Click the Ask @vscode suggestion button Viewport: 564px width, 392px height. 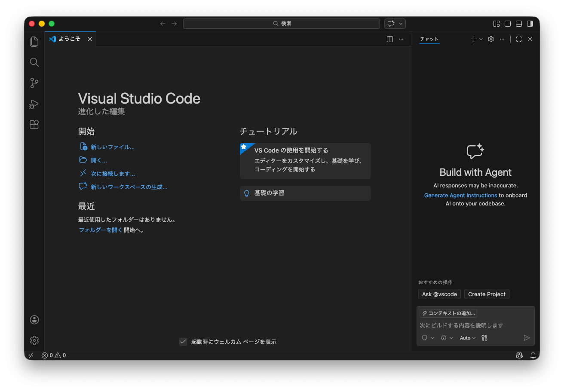[439, 294]
